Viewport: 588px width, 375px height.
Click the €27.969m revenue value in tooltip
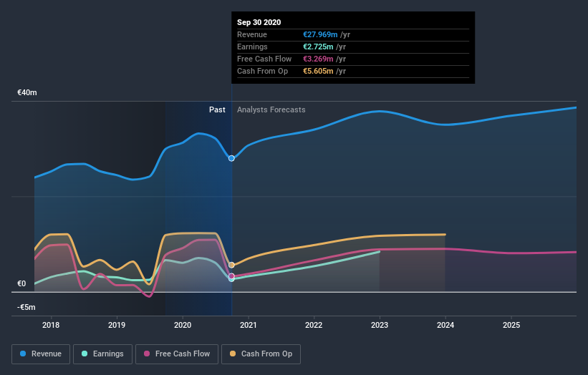(x=320, y=34)
